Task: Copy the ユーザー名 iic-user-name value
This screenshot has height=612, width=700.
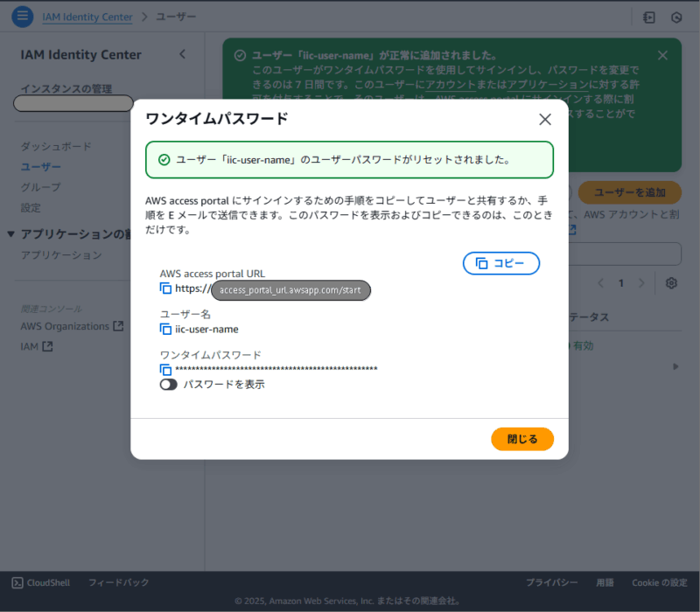Action: coord(165,330)
